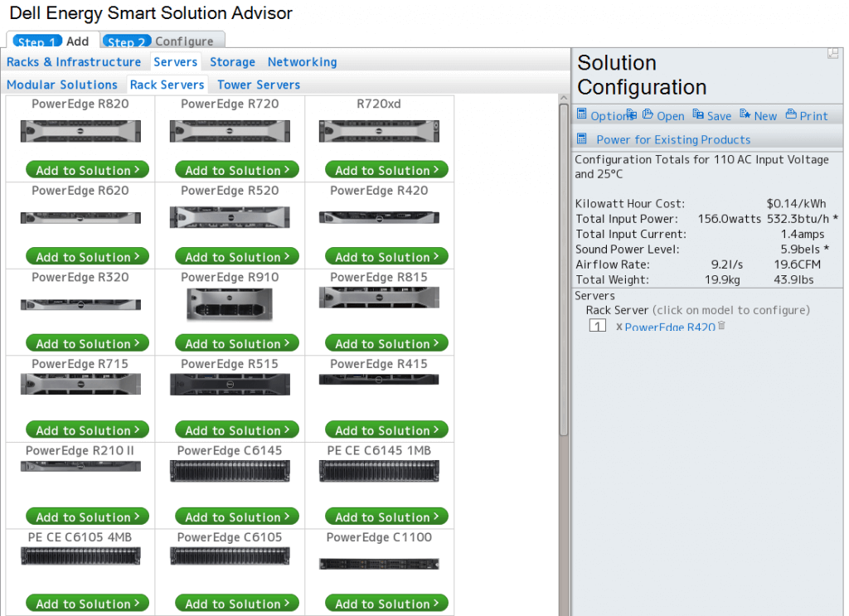Add PowerEdge R420 to the solution

pyautogui.click(x=386, y=256)
